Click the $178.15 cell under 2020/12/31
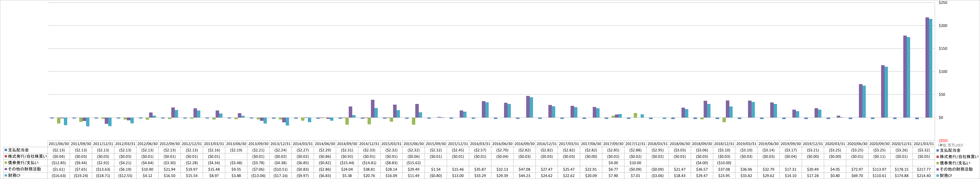Viewport: 980px width, 179px height. pyautogui.click(x=902, y=169)
